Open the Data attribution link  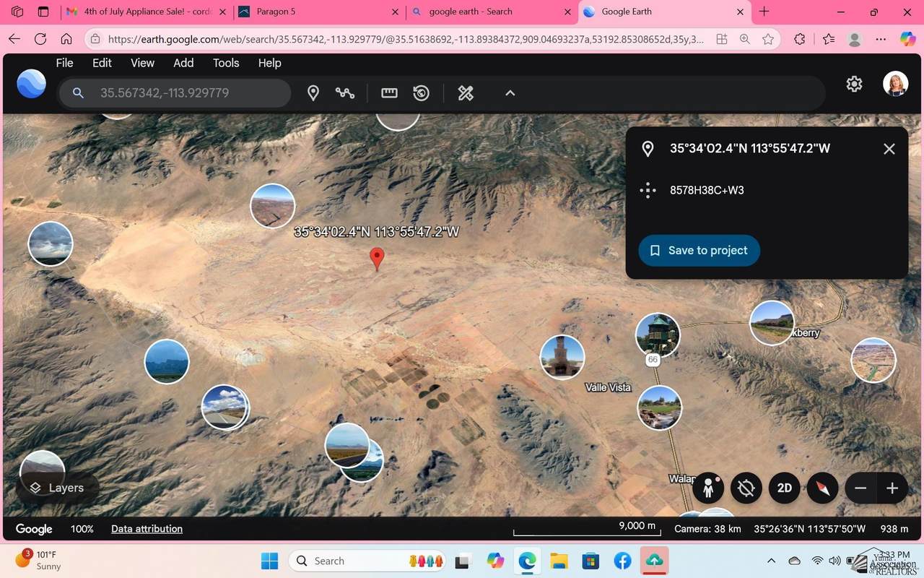(x=147, y=529)
